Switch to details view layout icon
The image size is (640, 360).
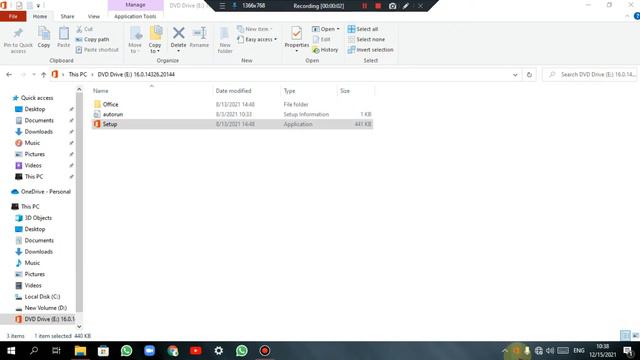click(625, 336)
